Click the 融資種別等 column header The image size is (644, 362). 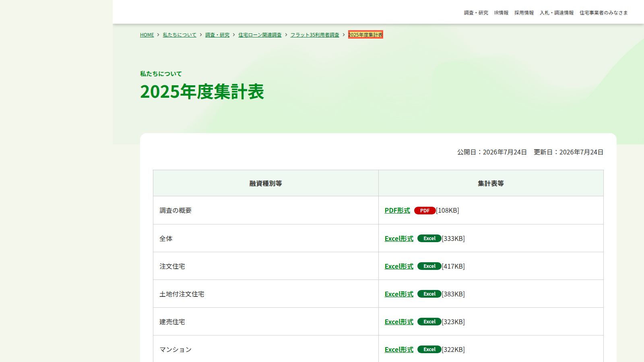tap(266, 183)
